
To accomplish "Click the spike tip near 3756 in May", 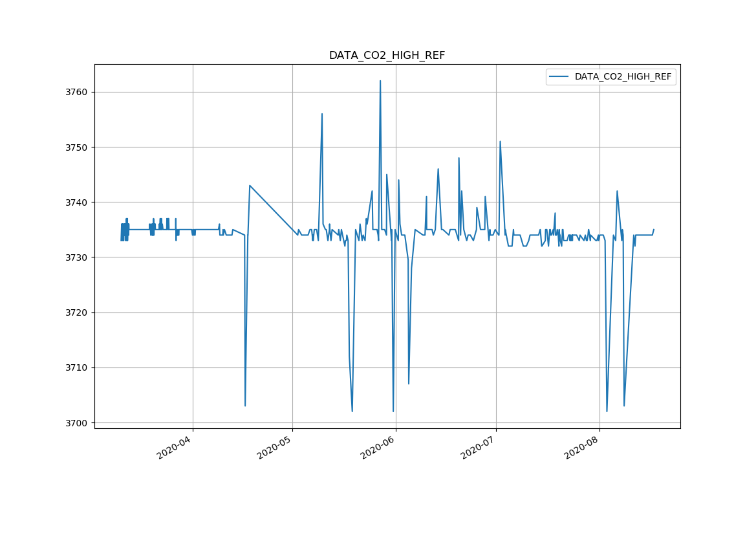I will [322, 114].
